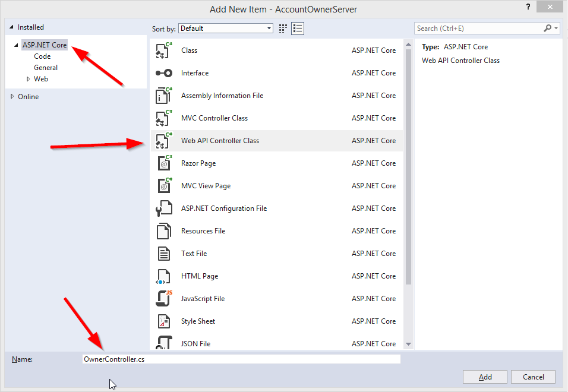Expand the Online section
Viewport: 568px width, 392px height.
12,97
